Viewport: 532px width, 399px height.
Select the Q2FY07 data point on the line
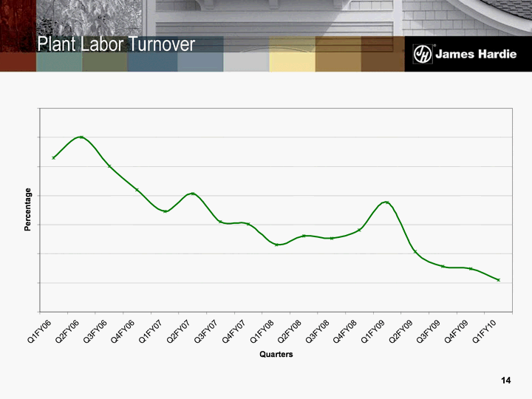(193, 194)
